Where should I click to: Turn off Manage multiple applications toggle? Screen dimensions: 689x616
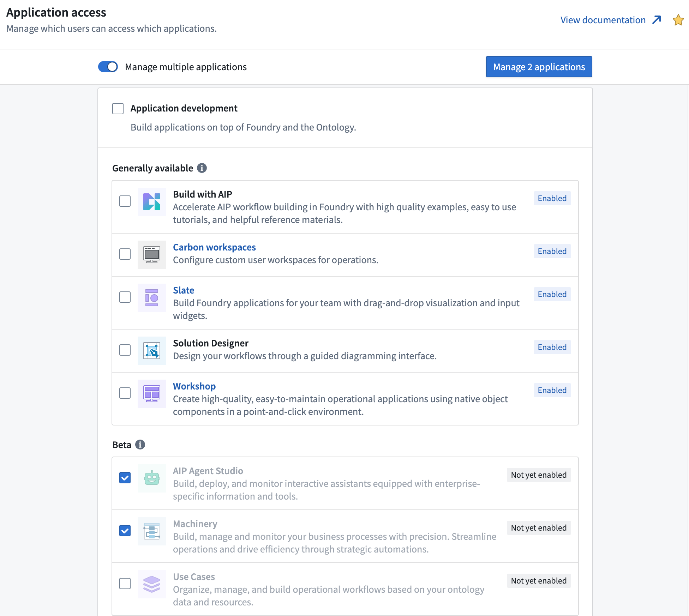pos(108,67)
